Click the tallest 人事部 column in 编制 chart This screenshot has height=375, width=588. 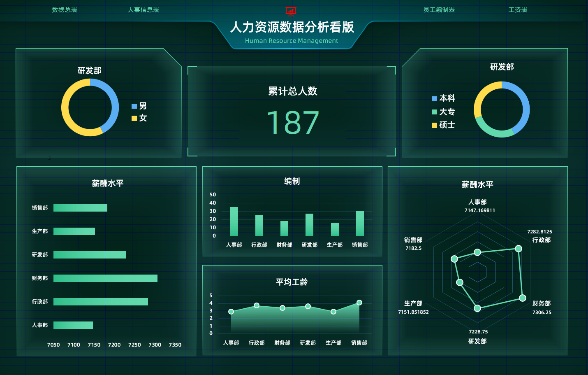tap(234, 222)
